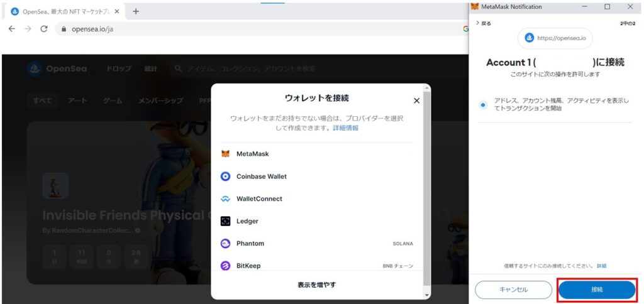Click the PFP category tab
Screen dimensions: 644x304
tap(204, 100)
